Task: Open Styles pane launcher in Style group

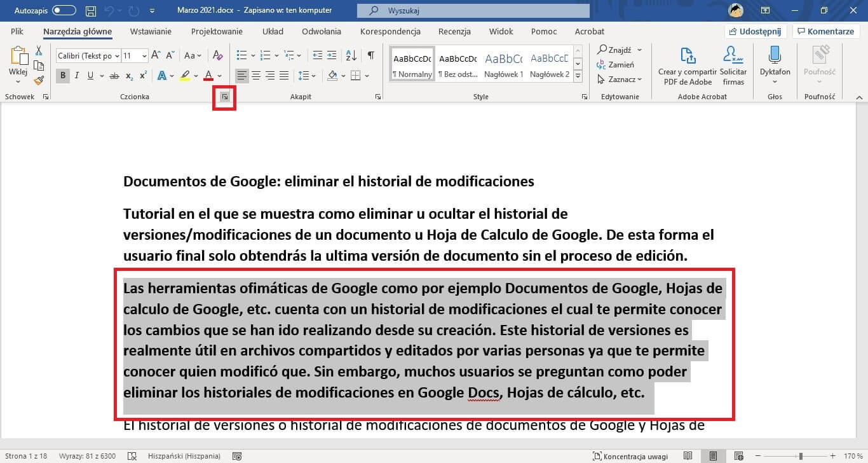Action: tap(584, 97)
